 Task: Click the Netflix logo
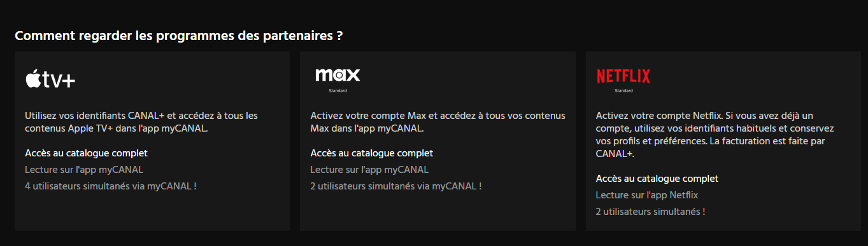coord(623,77)
